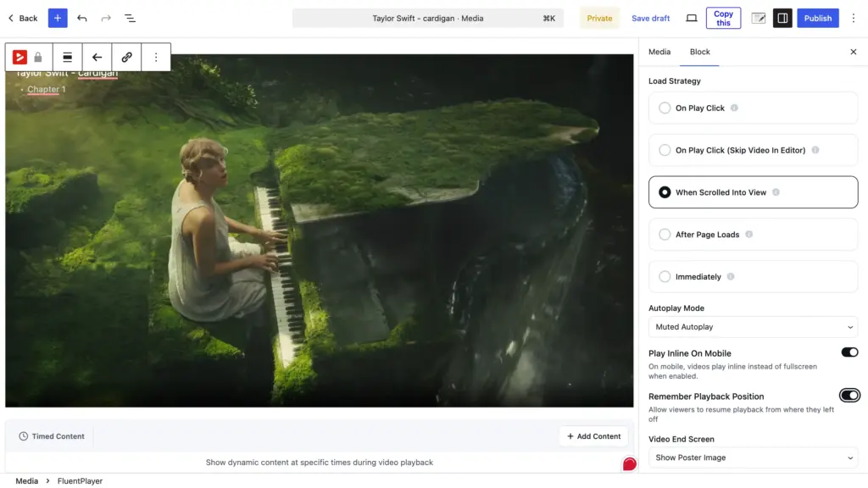The width and height of the screenshot is (868, 488).
Task: Select When Scrolled Into View option
Action: point(753,192)
